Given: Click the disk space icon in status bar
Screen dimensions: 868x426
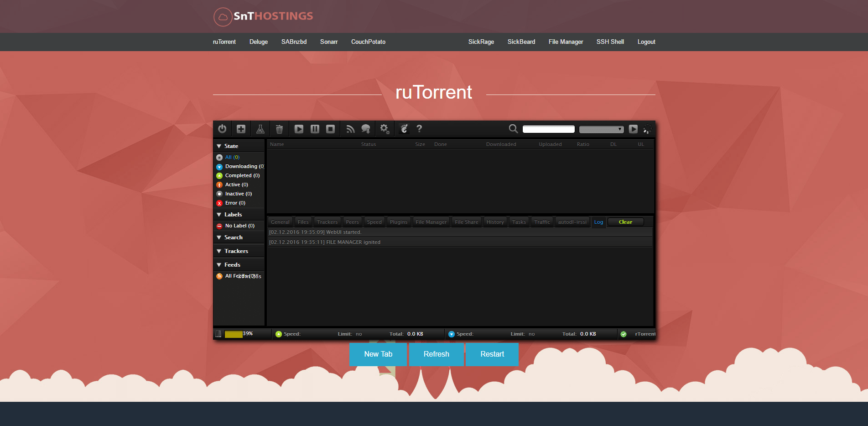Looking at the screenshot, I should click(x=218, y=334).
